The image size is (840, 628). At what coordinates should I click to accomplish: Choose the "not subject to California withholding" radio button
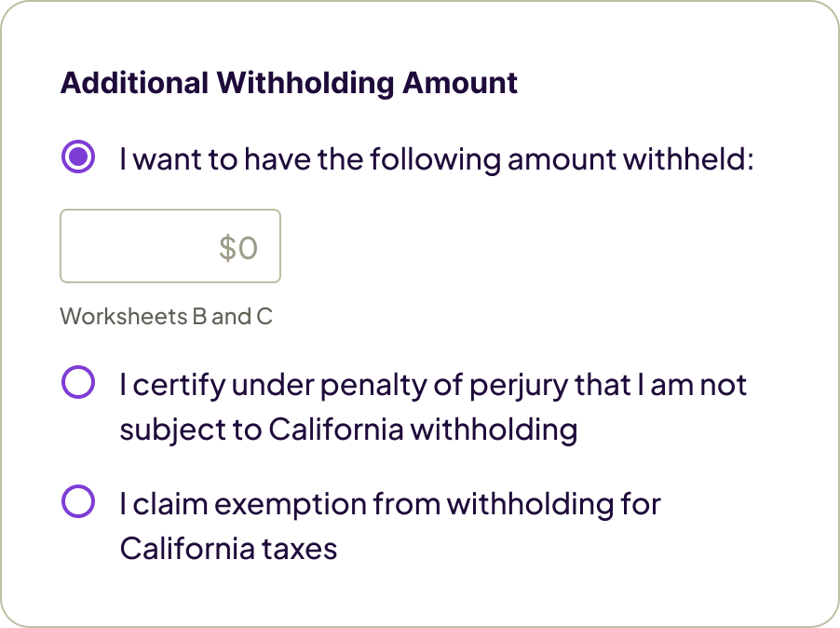coord(78,382)
